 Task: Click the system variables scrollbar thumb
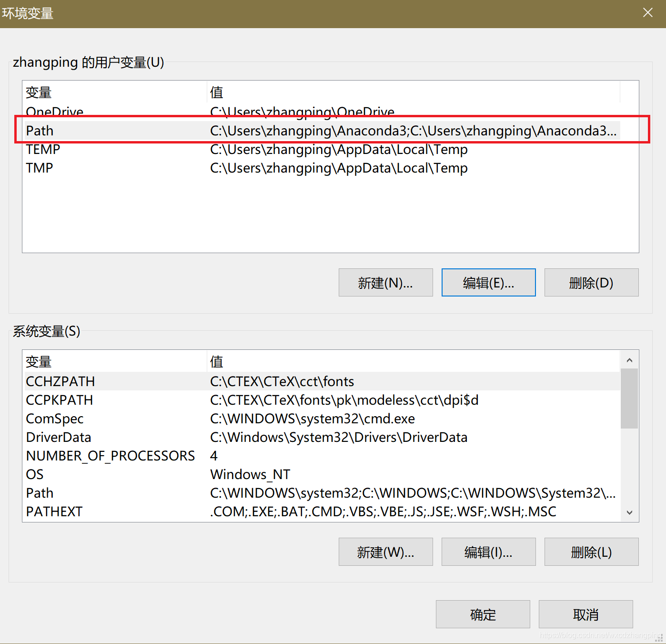point(629,399)
